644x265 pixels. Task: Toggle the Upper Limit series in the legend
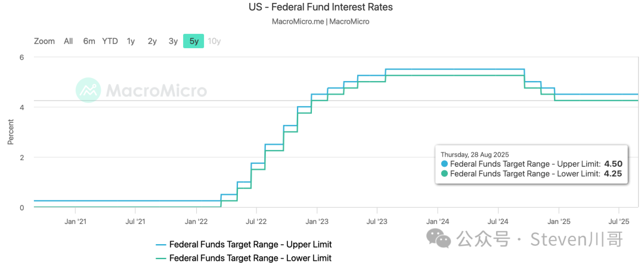[x=250, y=244]
